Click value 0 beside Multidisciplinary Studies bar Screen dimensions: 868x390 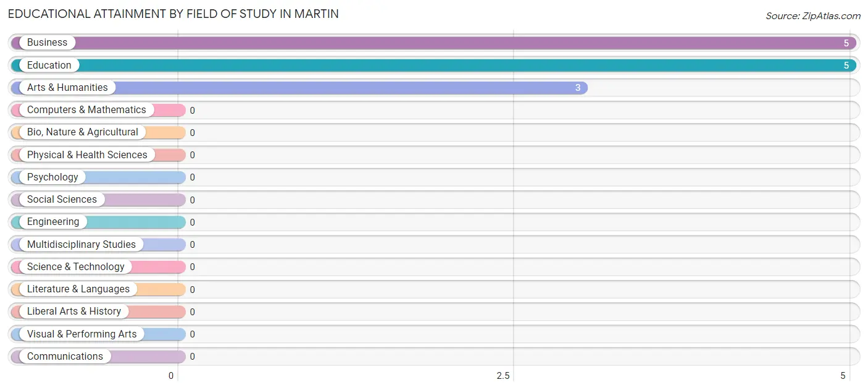[x=193, y=245]
